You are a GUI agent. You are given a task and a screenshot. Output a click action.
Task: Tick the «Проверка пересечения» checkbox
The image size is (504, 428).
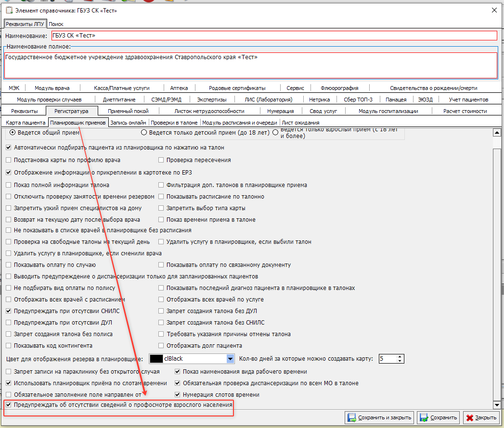161,160
